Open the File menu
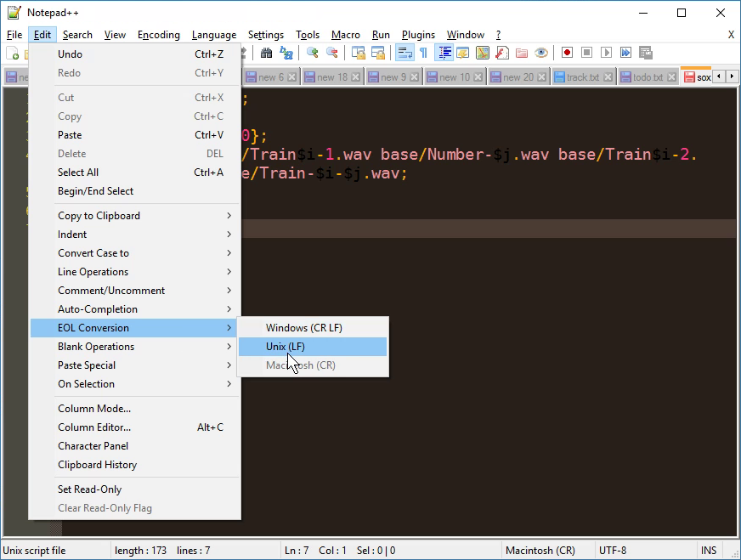 click(14, 35)
